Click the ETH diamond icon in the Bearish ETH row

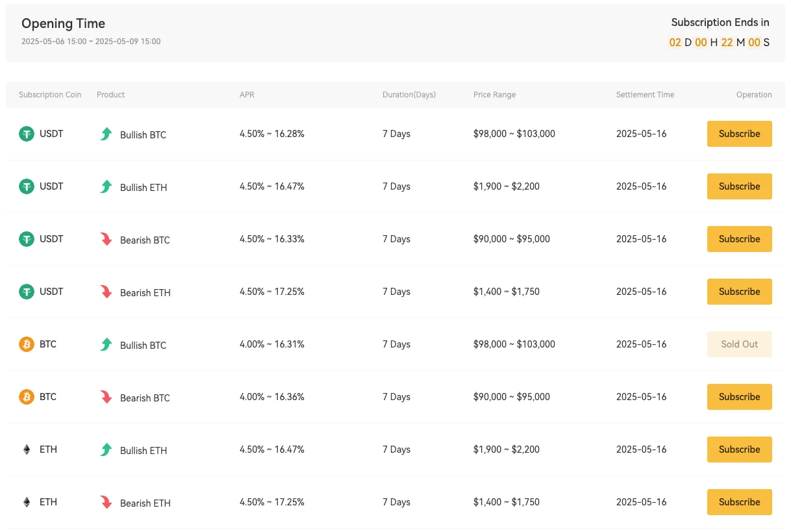click(27, 502)
